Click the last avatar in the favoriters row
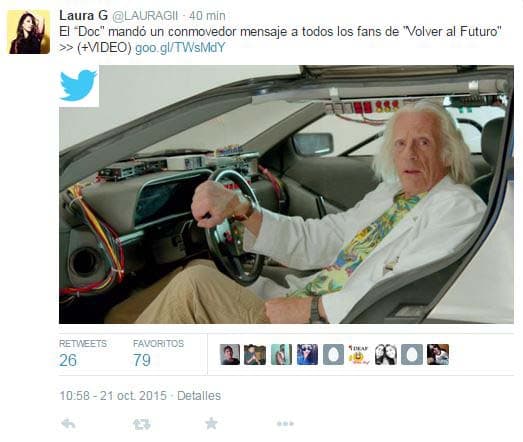This screenshot has height=442, width=523. coord(438,354)
